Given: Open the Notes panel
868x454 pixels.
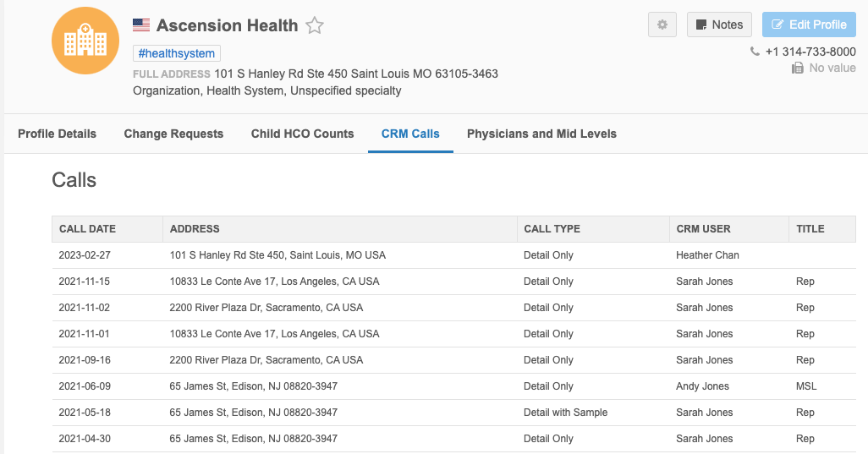Looking at the screenshot, I should [719, 25].
